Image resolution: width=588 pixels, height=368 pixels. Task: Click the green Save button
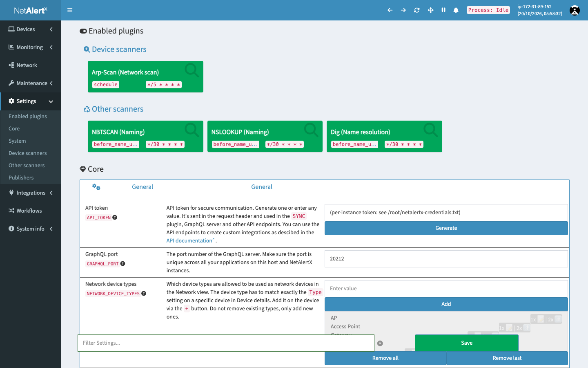pos(467,343)
